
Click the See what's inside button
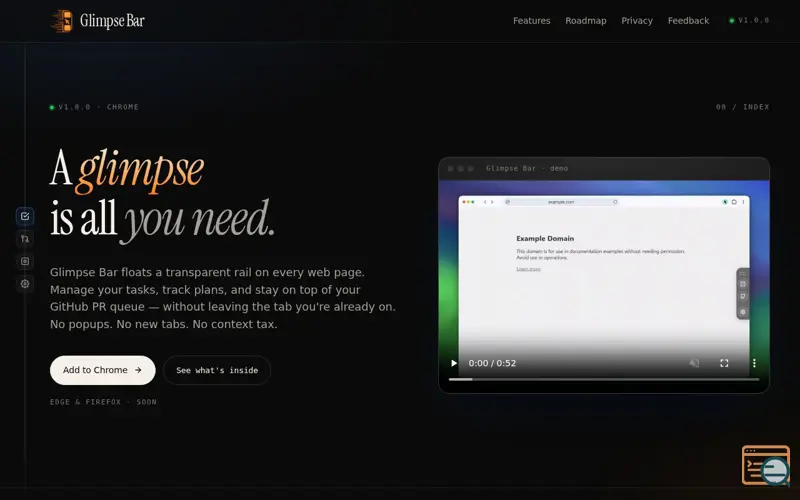217,370
